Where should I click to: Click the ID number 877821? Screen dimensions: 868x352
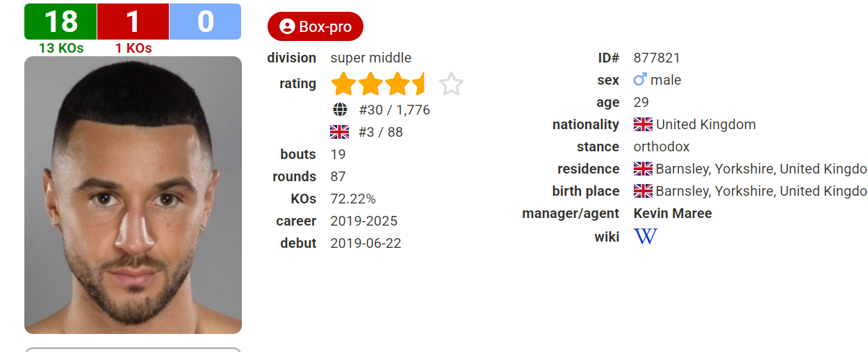click(657, 58)
